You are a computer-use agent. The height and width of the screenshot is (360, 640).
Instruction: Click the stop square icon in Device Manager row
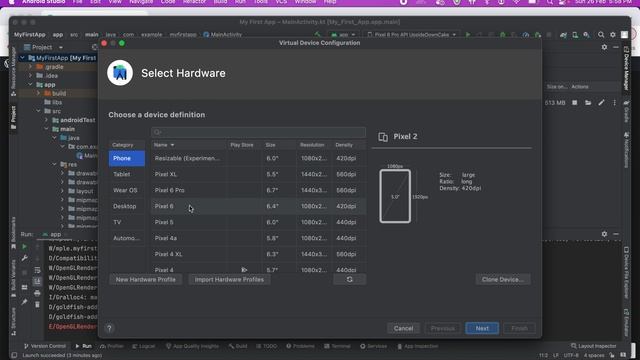point(575,103)
